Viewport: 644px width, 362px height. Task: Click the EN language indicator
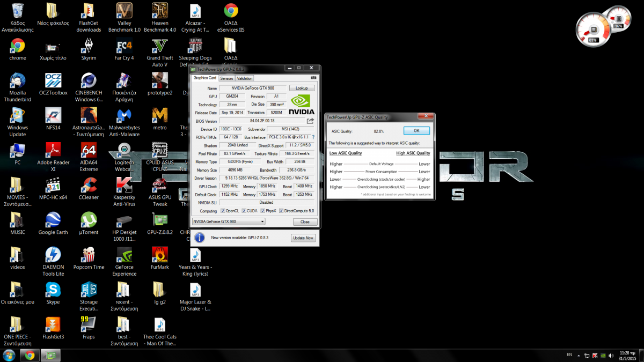569,354
